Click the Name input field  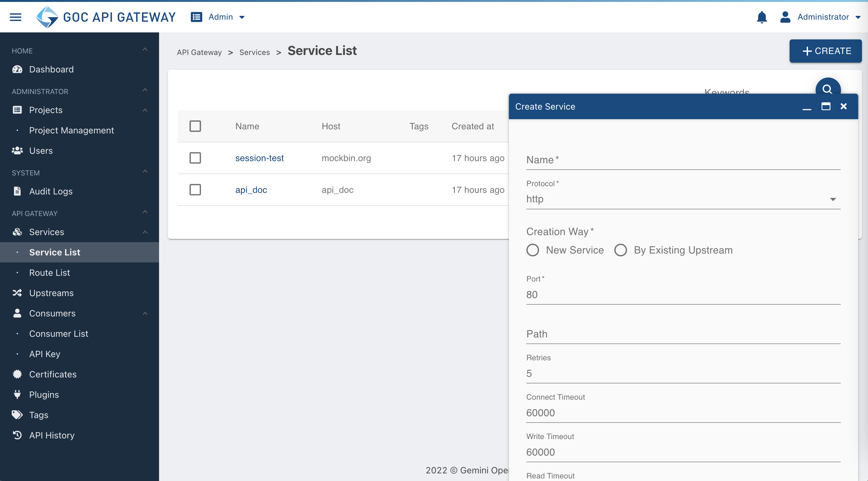[x=683, y=160]
